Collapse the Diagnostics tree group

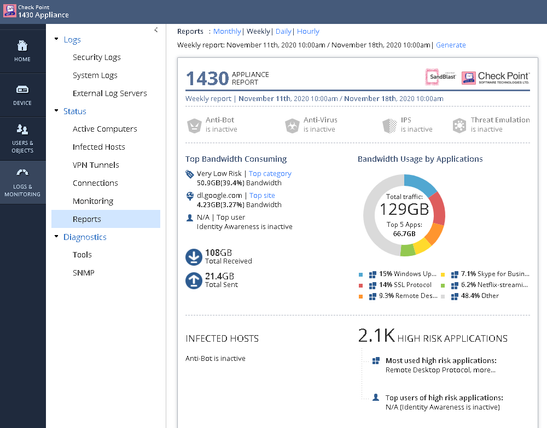click(57, 236)
